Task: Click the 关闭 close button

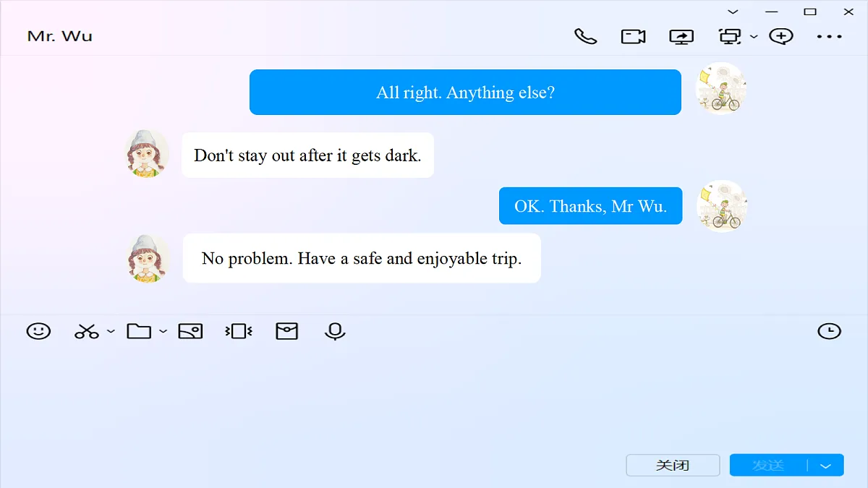Action: pos(673,465)
